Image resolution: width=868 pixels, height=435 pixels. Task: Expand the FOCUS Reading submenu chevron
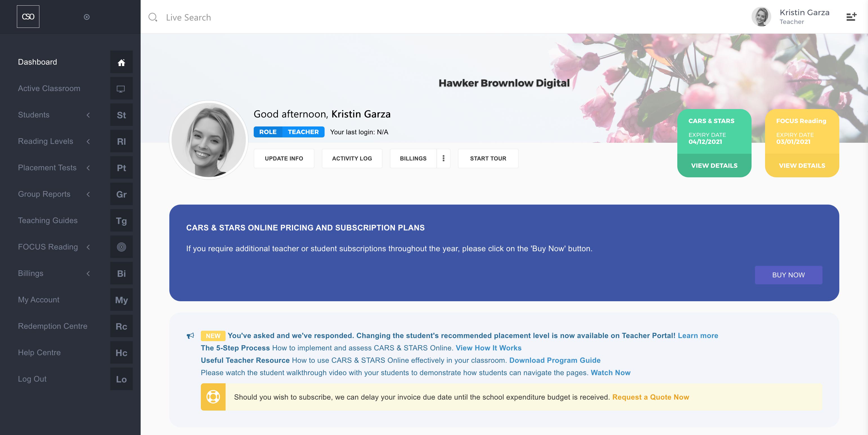click(x=88, y=247)
